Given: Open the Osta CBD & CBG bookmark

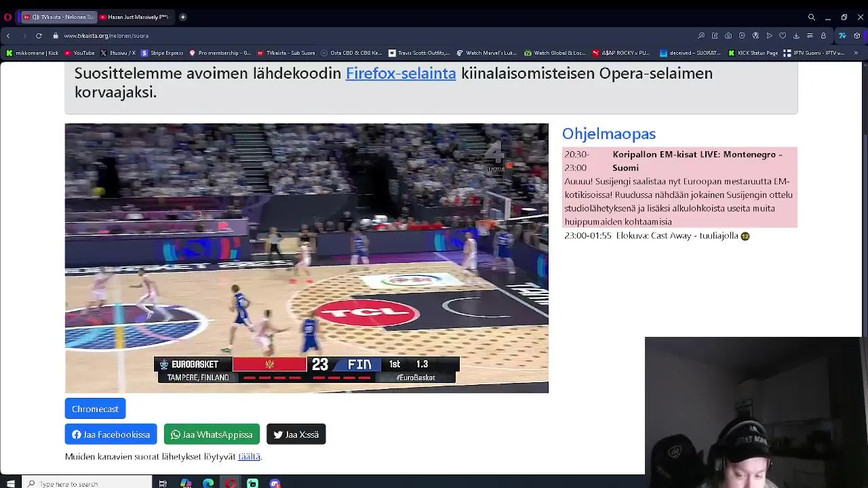Looking at the screenshot, I should pos(352,53).
